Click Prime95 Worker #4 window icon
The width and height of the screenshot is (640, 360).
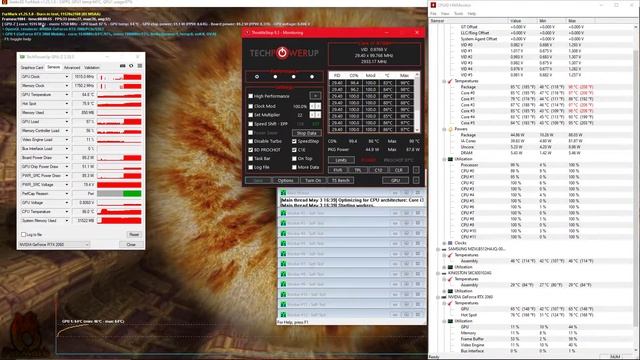[283, 244]
